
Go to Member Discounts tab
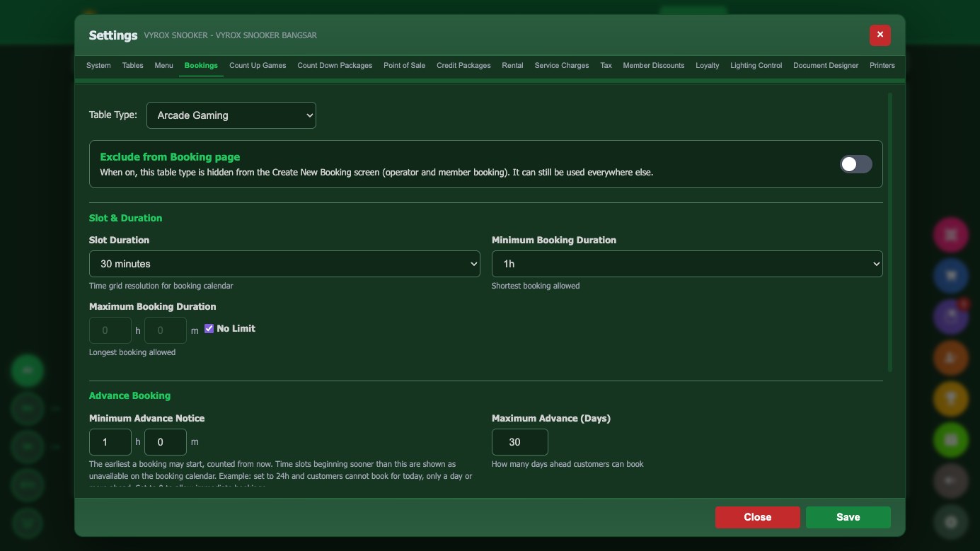click(653, 65)
